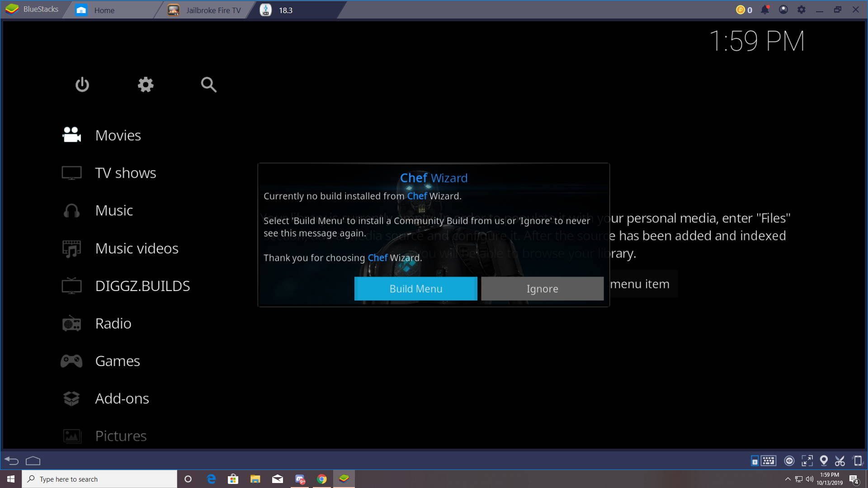This screenshot has width=868, height=488.
Task: Toggle BlueStacks fullscreen icon
Action: [x=807, y=461]
